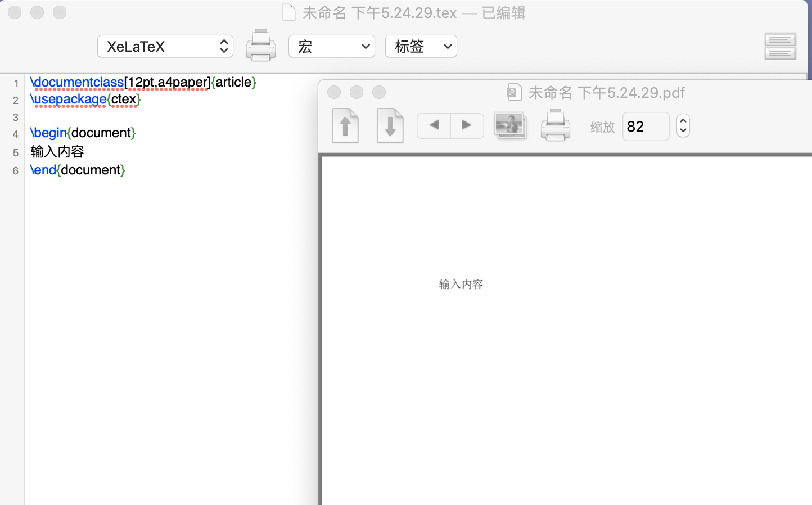Click the next-page down arrow in PDF viewer
Screen dimensions: 812x505
390,125
